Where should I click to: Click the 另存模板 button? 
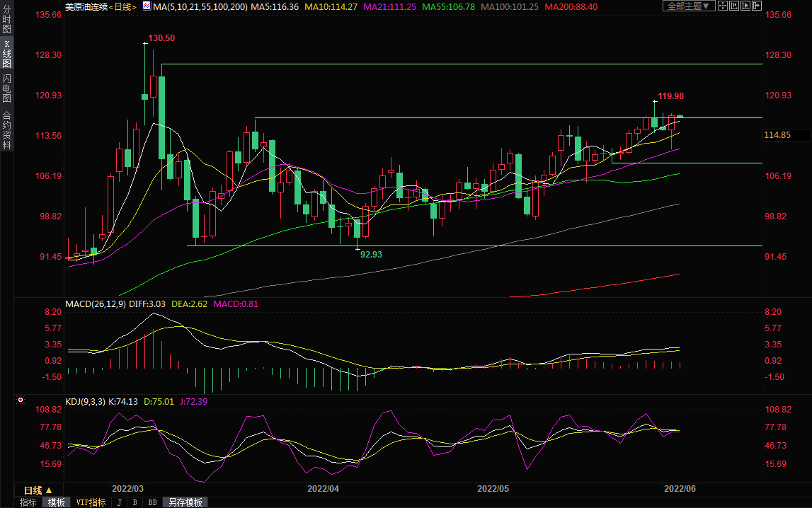tap(185, 502)
